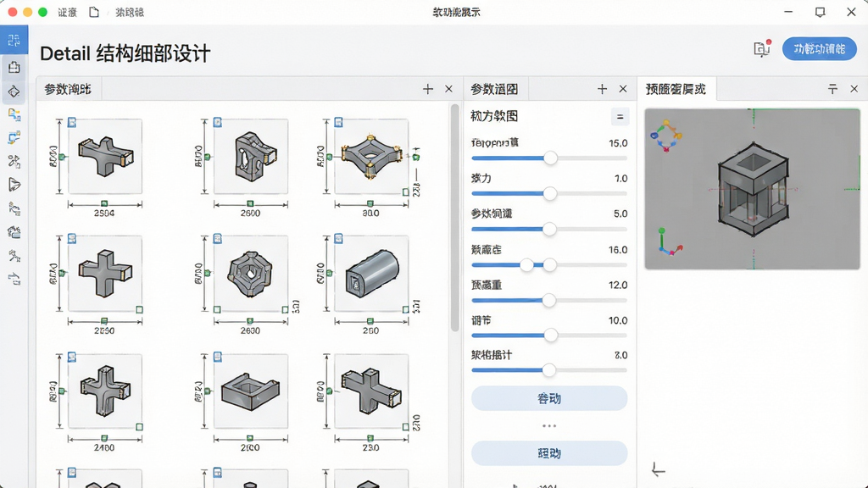
Task: Pick the scissors-like icon in the left sidebar
Action: 14,161
